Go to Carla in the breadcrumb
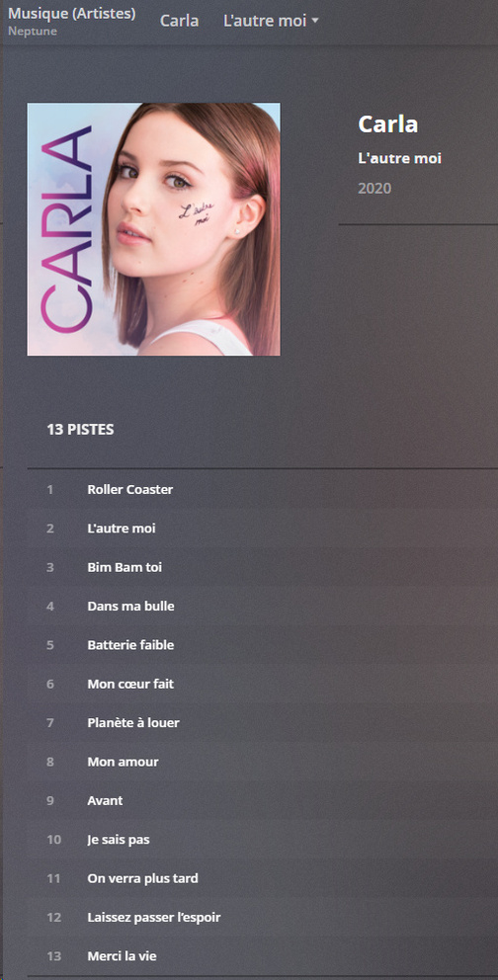This screenshot has width=498, height=980. tap(179, 21)
